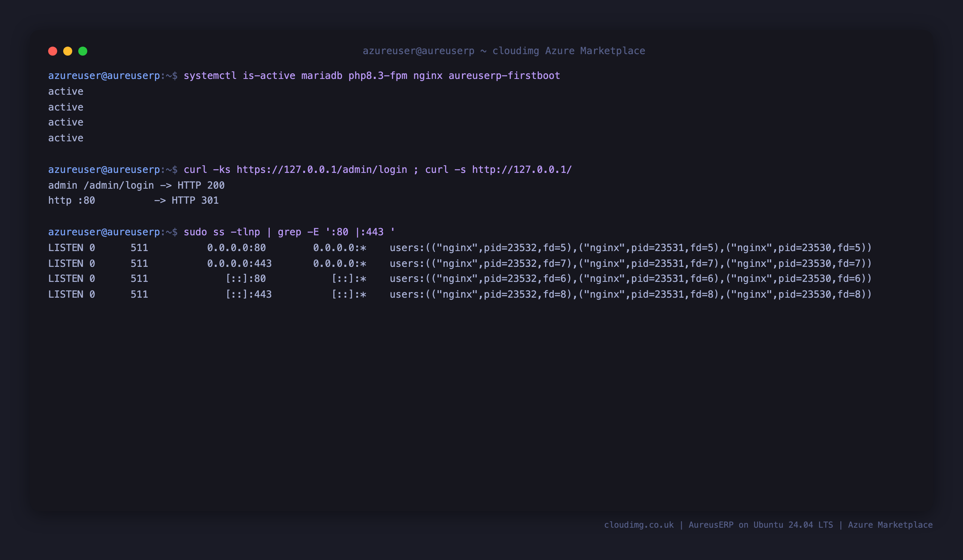Click the 'sudo ss -tlnp | grep -E' command
This screenshot has height=560, width=963.
tap(289, 232)
